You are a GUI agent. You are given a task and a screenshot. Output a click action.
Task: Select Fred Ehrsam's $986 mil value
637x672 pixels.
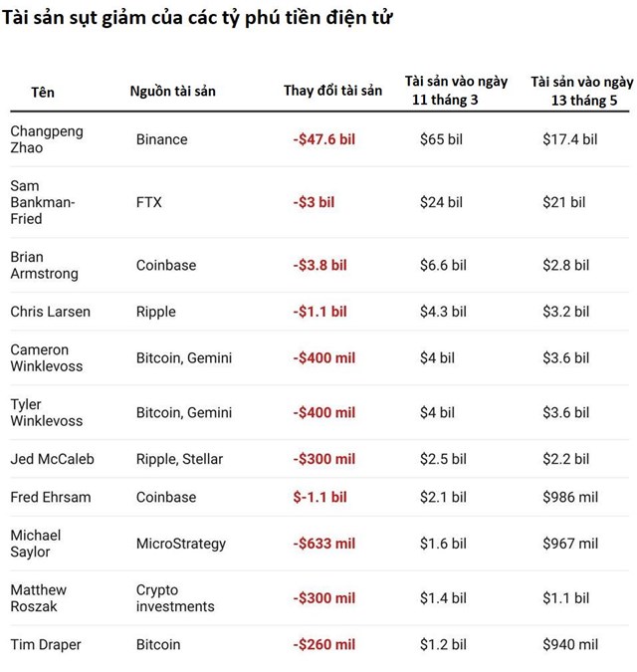pyautogui.click(x=570, y=497)
